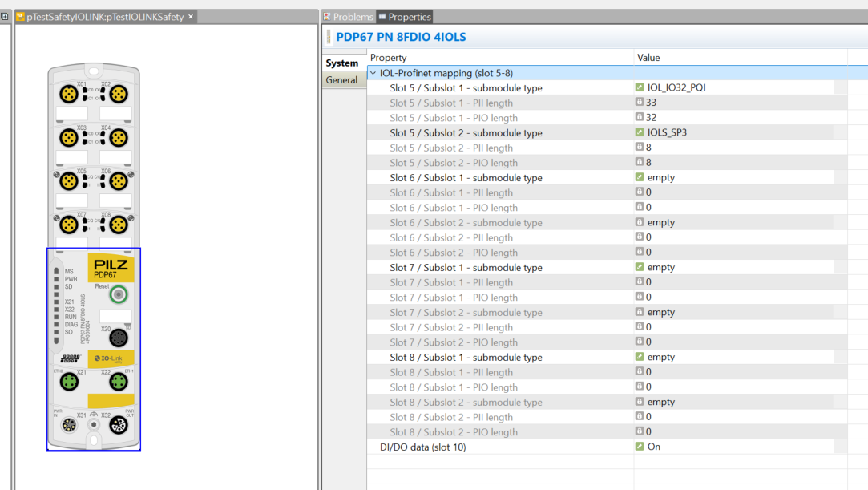The image size is (868, 490).
Task: Activate the pTestSafetyIOLINK:pTestIOLINKSafety editor tab
Action: [105, 17]
